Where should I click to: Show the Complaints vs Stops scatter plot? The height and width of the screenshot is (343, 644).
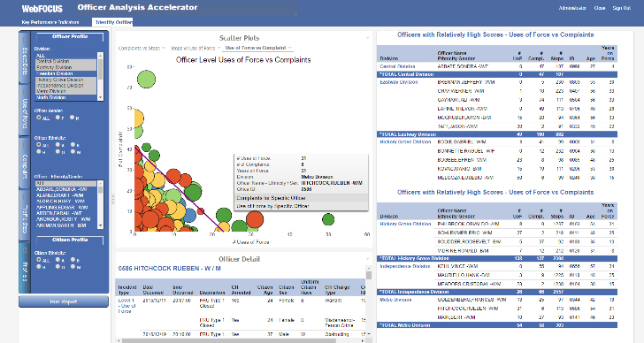[139, 48]
